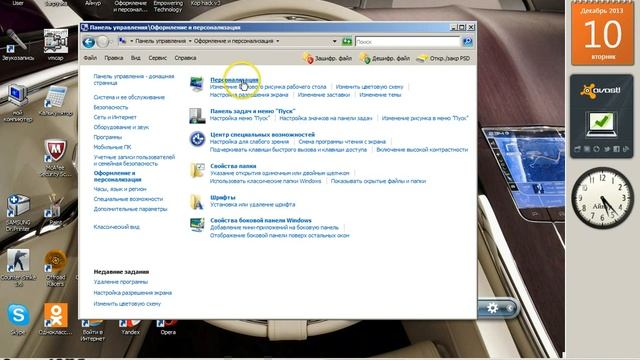Expand dropdown arrow after Панель управления breadcrumb
Screen dimensions: 640x360
tap(189, 41)
